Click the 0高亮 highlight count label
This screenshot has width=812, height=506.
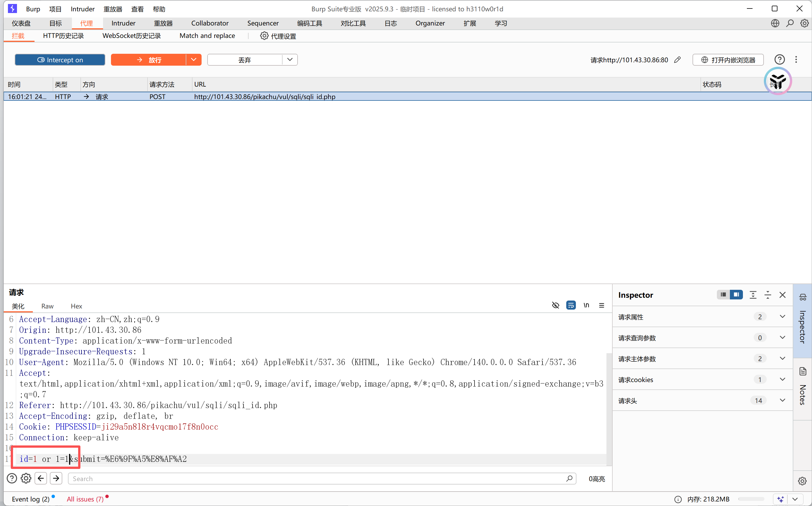(x=597, y=479)
